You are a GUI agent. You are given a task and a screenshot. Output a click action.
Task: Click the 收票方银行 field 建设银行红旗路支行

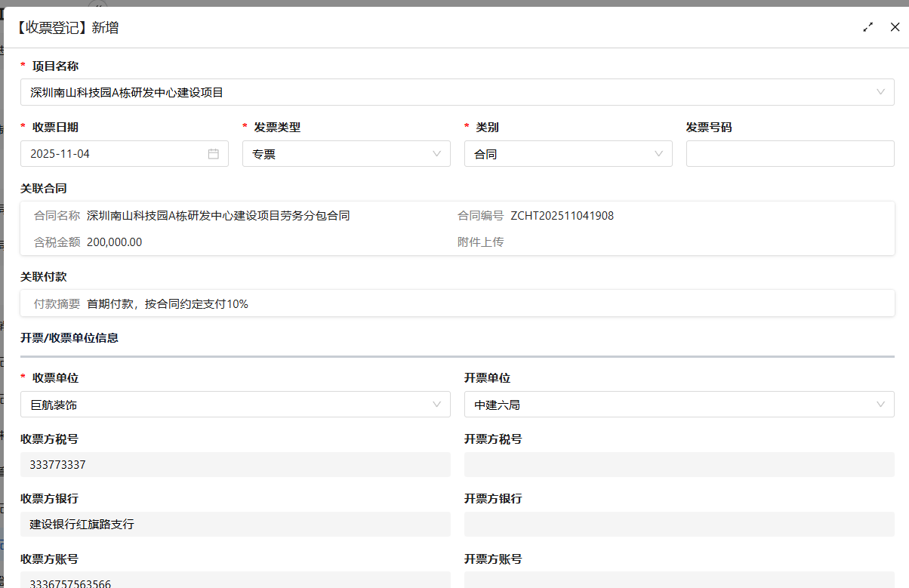pos(235,524)
